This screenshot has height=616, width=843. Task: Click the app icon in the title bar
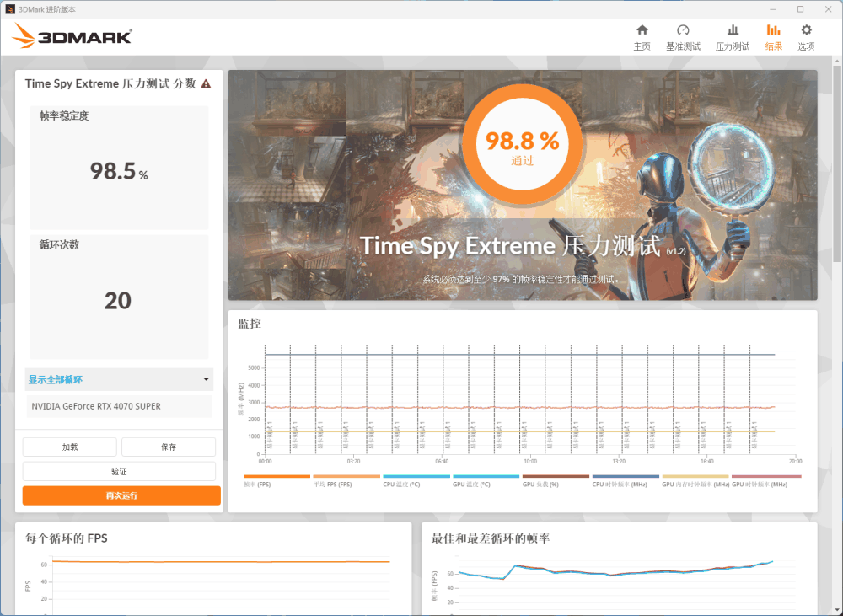(8, 8)
